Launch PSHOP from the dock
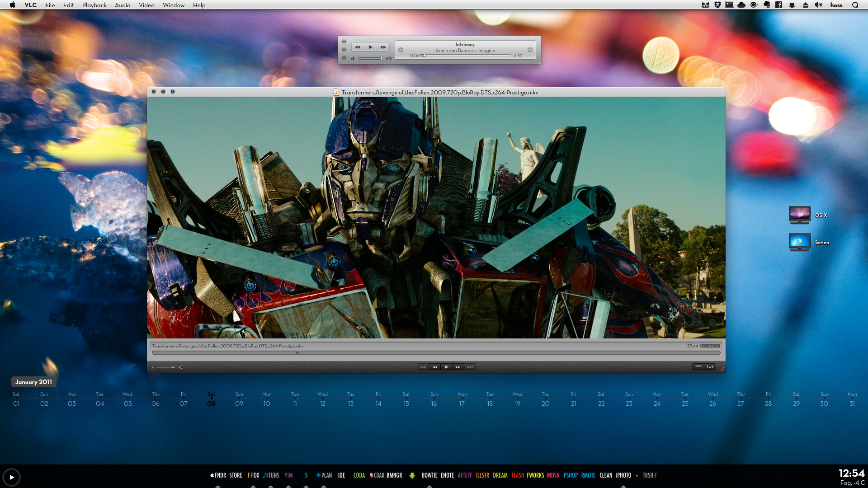Screen dimensions: 868x488 pyautogui.click(x=571, y=475)
